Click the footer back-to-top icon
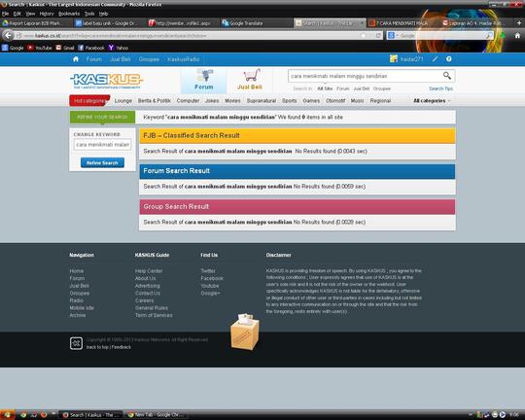 click(76, 343)
